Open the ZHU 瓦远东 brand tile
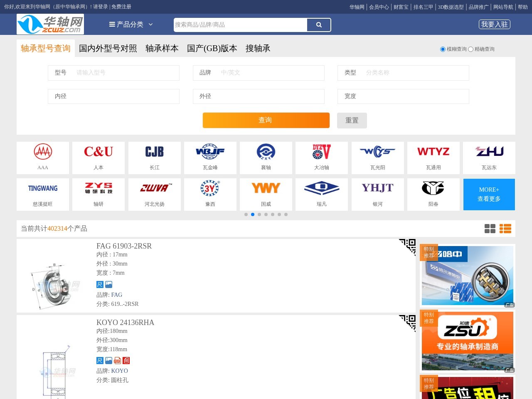Viewport: 532px width, 399px height. [x=489, y=158]
